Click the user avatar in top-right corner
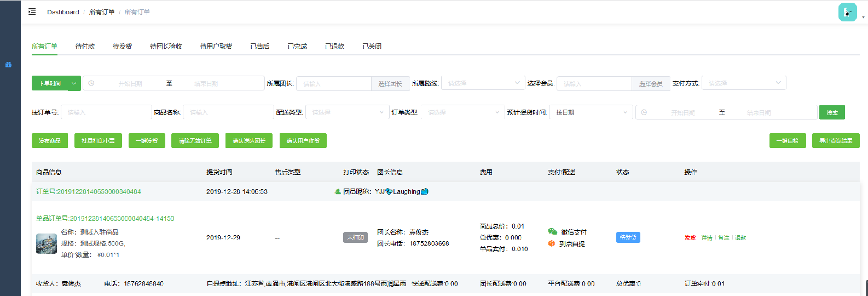 pos(847,12)
